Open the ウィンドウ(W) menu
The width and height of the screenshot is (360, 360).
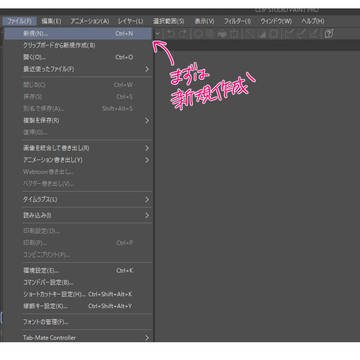pyautogui.click(x=276, y=21)
